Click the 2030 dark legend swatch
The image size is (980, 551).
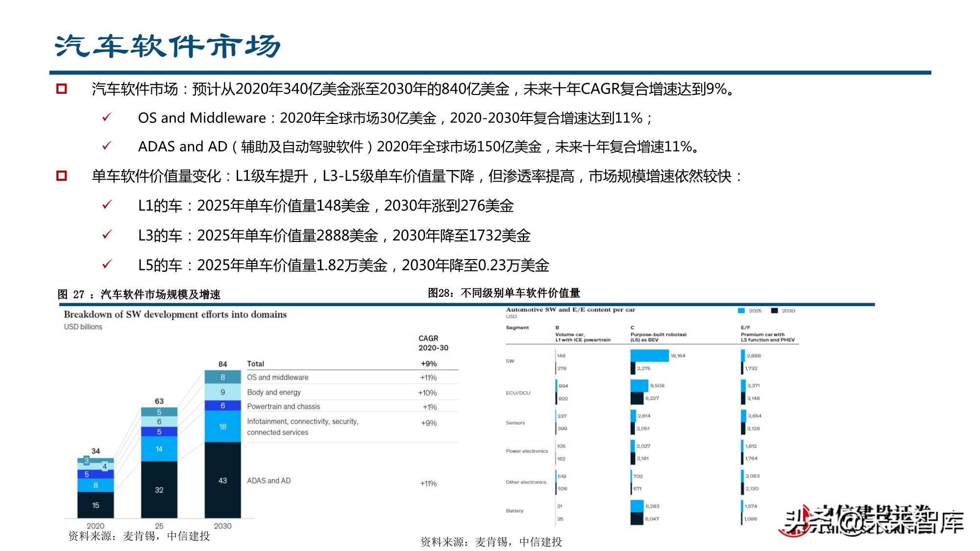(775, 311)
